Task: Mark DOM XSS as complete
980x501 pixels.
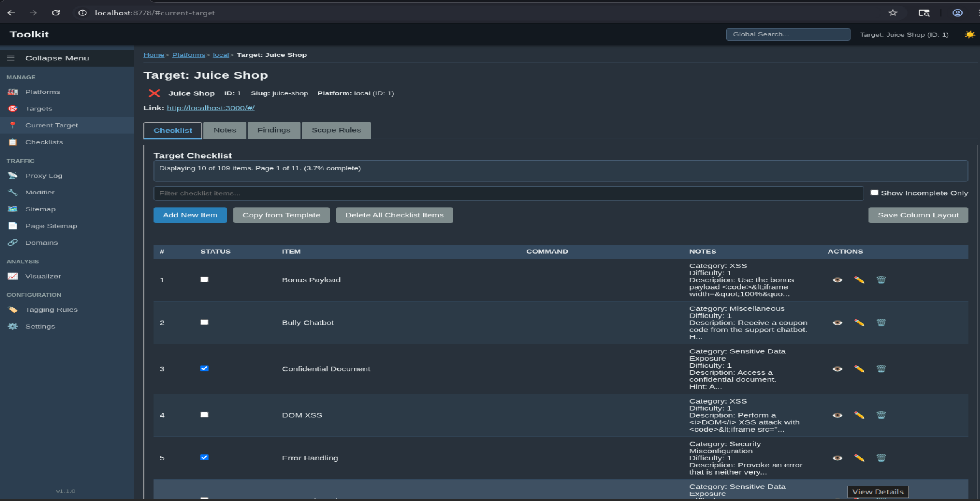Action: (204, 414)
